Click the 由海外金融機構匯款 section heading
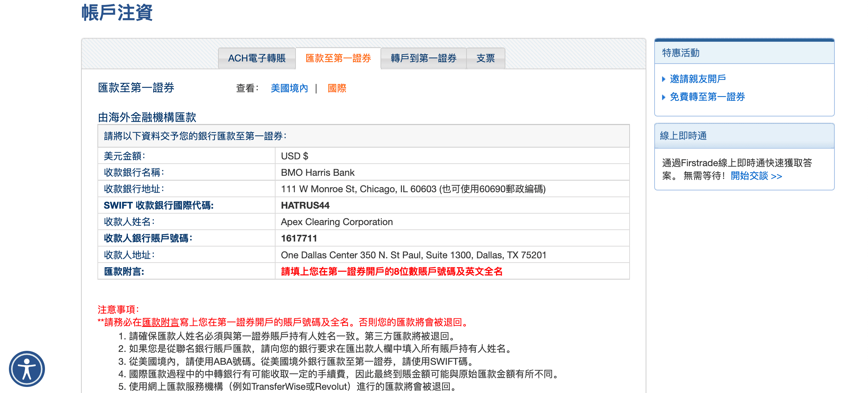Screen dimensions: 868x393 click(x=147, y=117)
